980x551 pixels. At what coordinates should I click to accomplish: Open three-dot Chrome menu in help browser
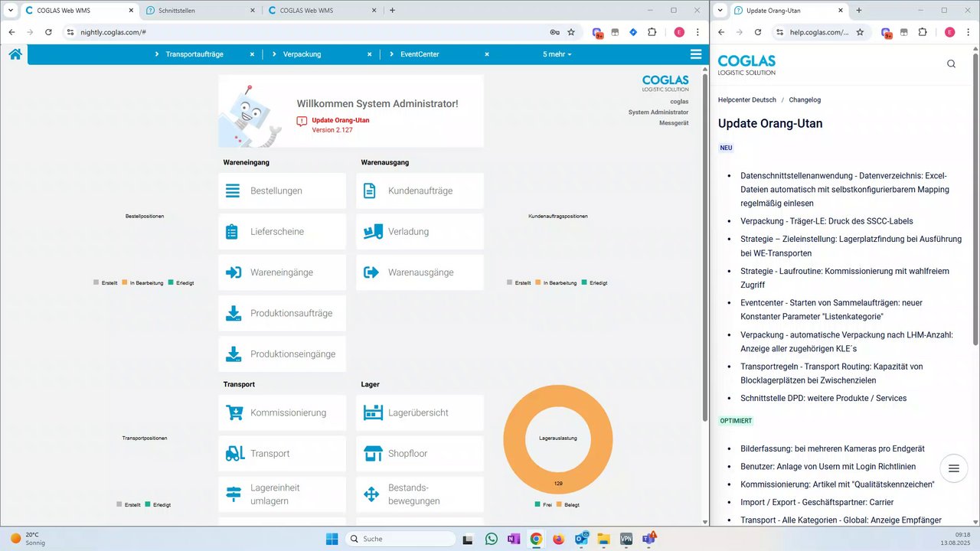pos(968,32)
